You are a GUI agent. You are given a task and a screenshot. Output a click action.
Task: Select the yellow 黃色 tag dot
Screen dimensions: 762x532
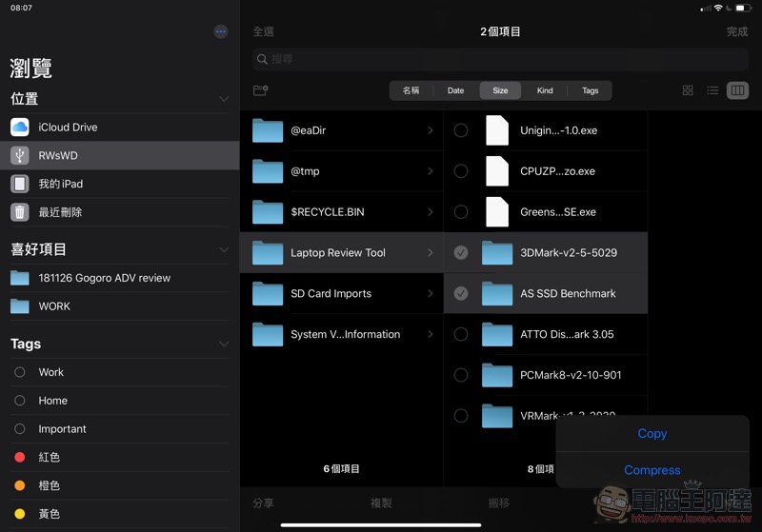pos(19,514)
